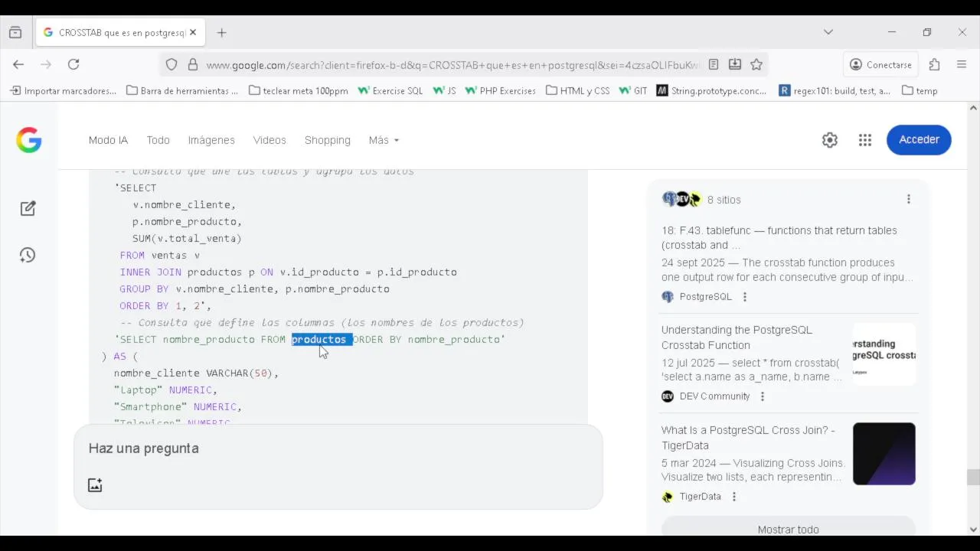Go forward to the next page
The width and height of the screenshot is (980, 551).
pyautogui.click(x=46, y=65)
